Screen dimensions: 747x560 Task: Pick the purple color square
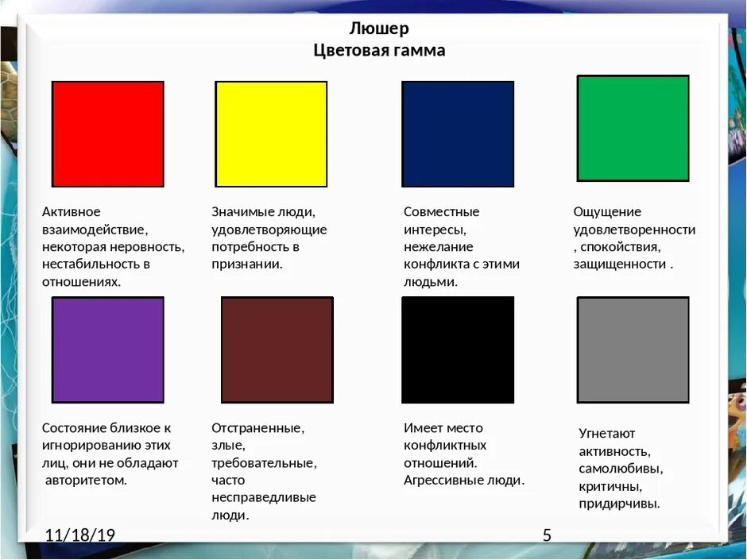coord(107,350)
